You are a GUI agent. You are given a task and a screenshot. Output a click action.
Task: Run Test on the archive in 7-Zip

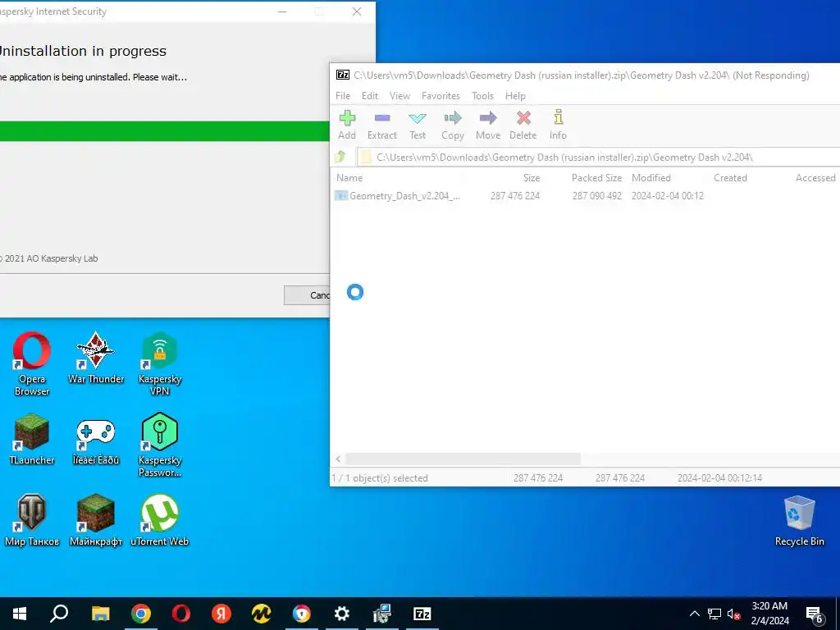418,125
